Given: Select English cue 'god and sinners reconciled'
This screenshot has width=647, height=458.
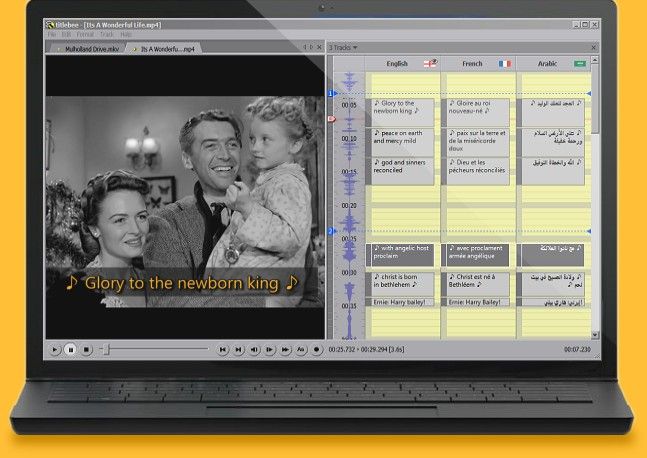Looking at the screenshot, I should (400, 171).
